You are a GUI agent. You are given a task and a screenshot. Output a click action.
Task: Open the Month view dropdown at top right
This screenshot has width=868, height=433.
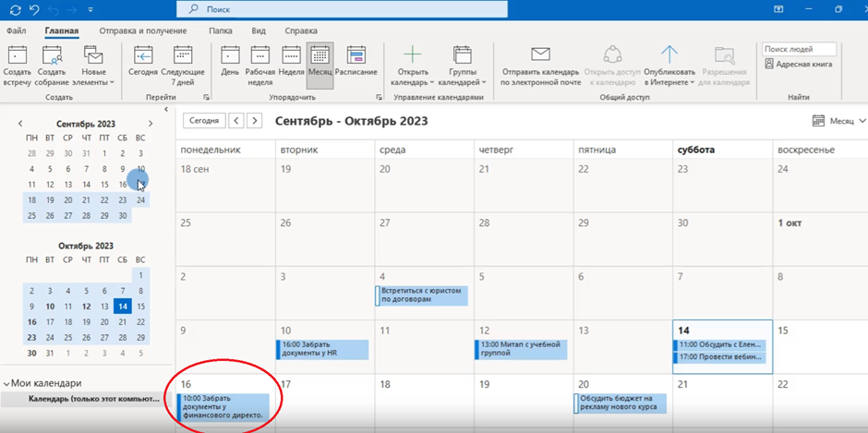coord(839,121)
